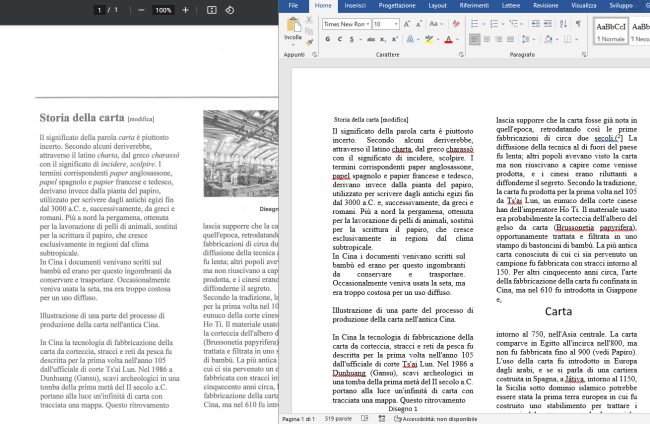Open font color dropdown arrow

[x=458, y=39]
